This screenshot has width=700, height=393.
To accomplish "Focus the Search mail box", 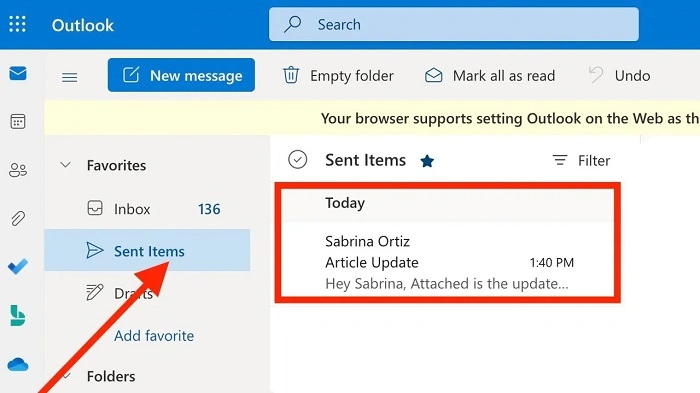I will (x=454, y=24).
